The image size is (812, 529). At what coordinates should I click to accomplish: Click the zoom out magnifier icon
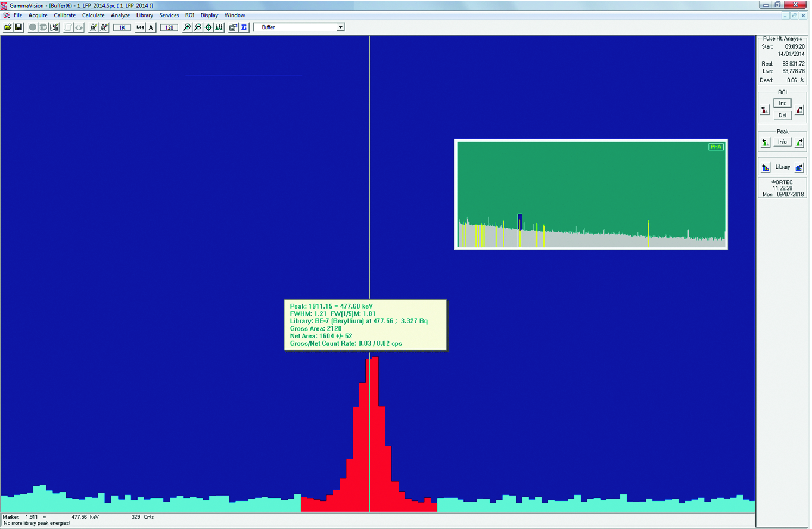pos(198,27)
